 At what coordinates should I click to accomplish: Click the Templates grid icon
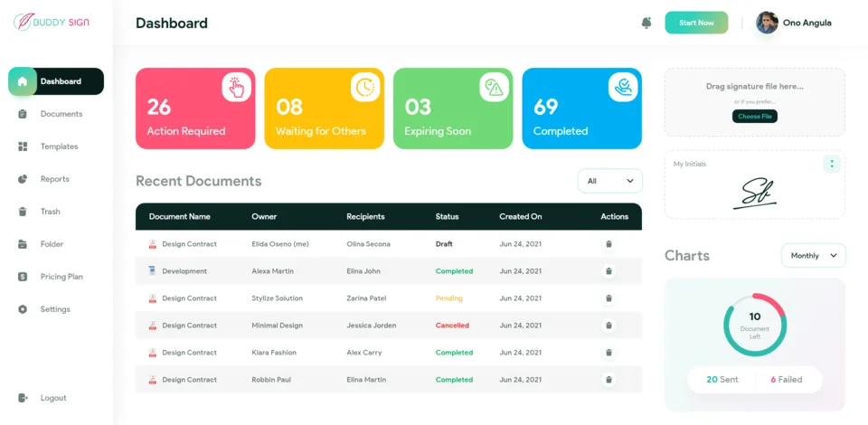22,146
